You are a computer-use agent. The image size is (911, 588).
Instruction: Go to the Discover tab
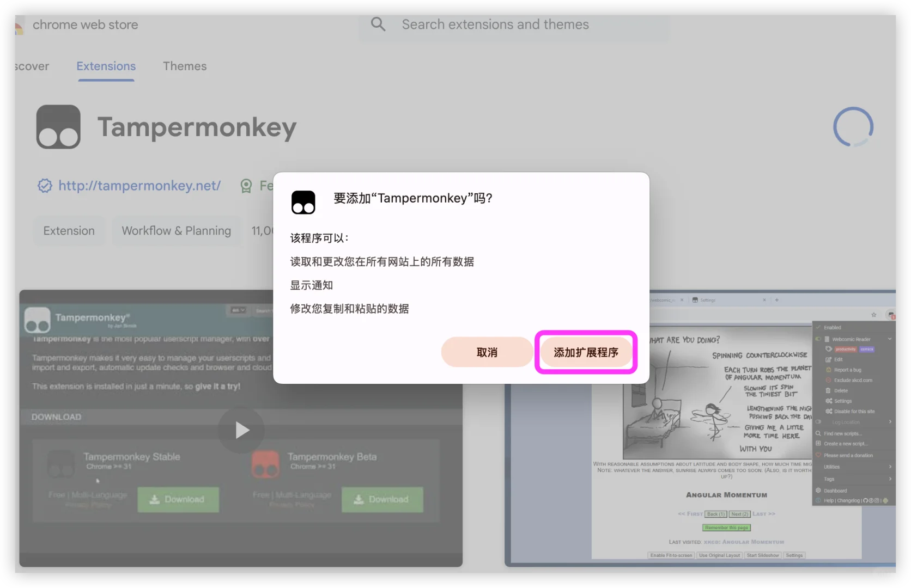[32, 66]
